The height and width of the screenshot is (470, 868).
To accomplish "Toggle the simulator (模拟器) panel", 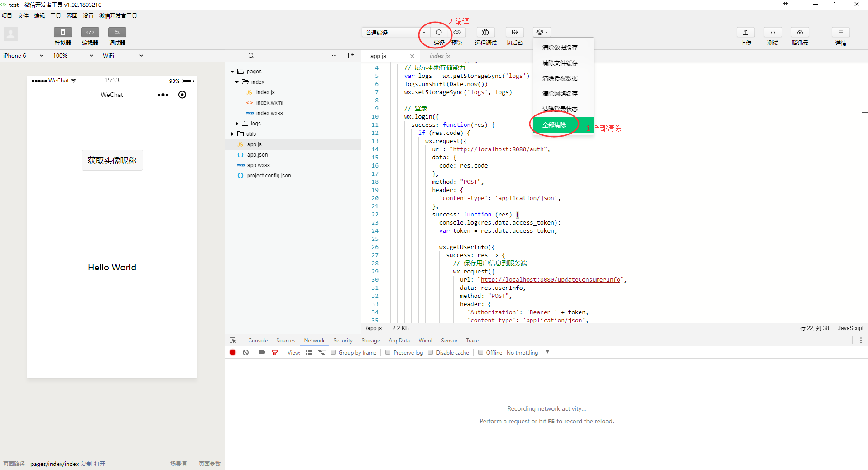I will 63,32.
